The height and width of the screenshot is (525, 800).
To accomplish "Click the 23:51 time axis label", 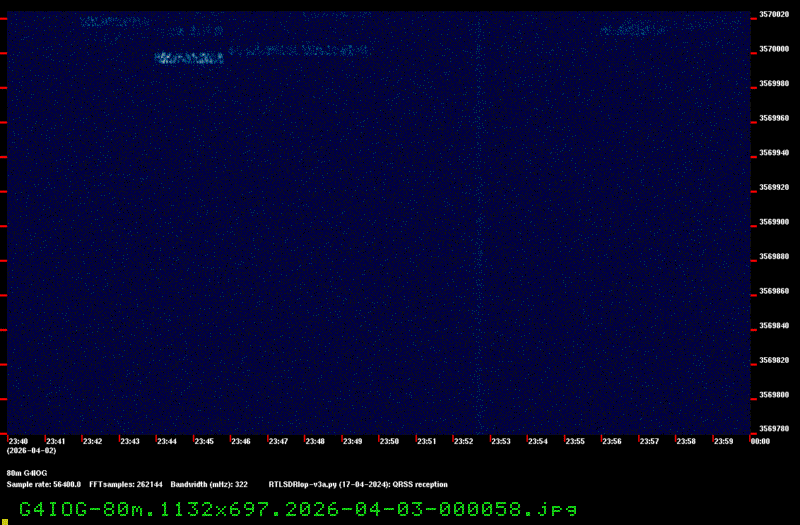I will point(427,441).
